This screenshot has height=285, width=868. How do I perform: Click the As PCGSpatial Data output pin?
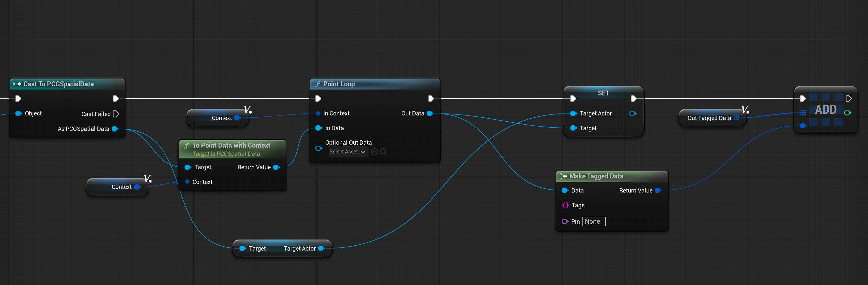pos(115,129)
